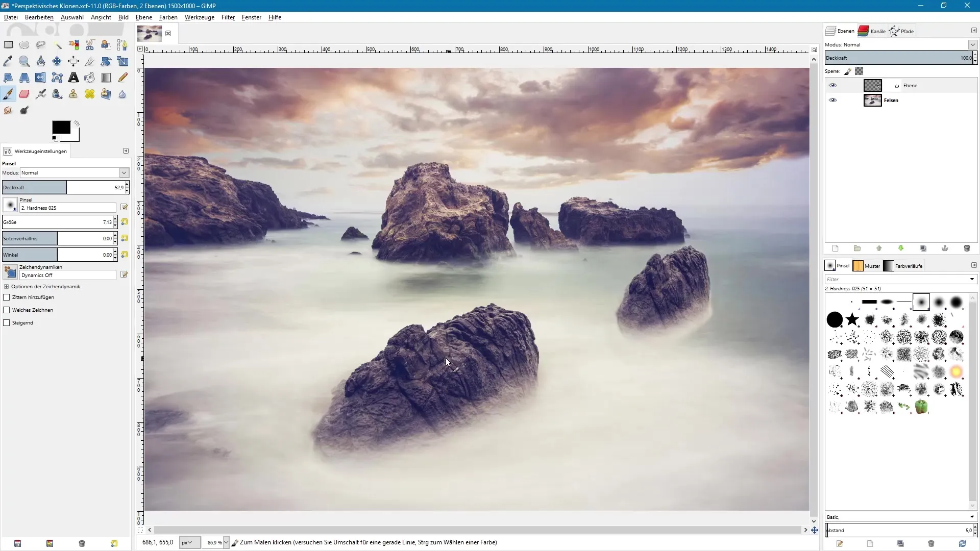Select the Color Picker eyedropper tool
The image size is (980, 551).
tap(8, 61)
